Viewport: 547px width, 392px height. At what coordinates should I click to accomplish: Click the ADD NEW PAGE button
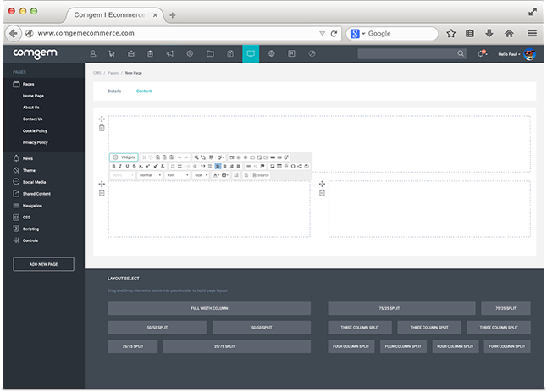click(x=43, y=264)
